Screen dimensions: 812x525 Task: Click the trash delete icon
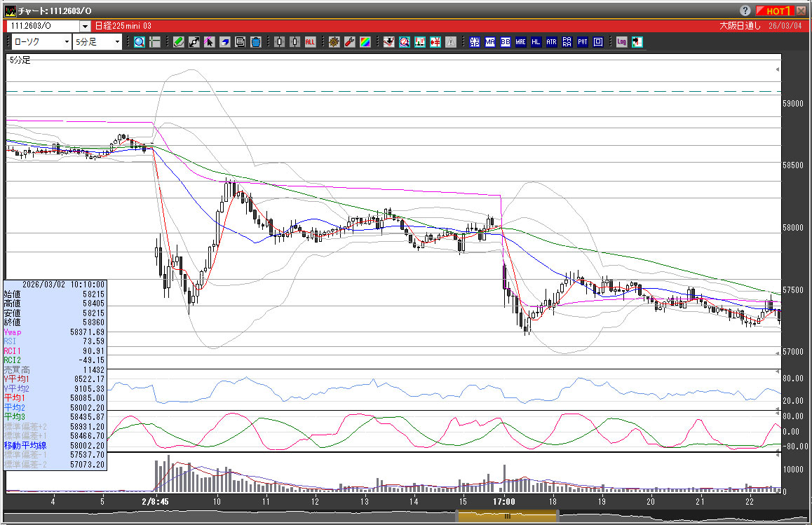coord(256,42)
